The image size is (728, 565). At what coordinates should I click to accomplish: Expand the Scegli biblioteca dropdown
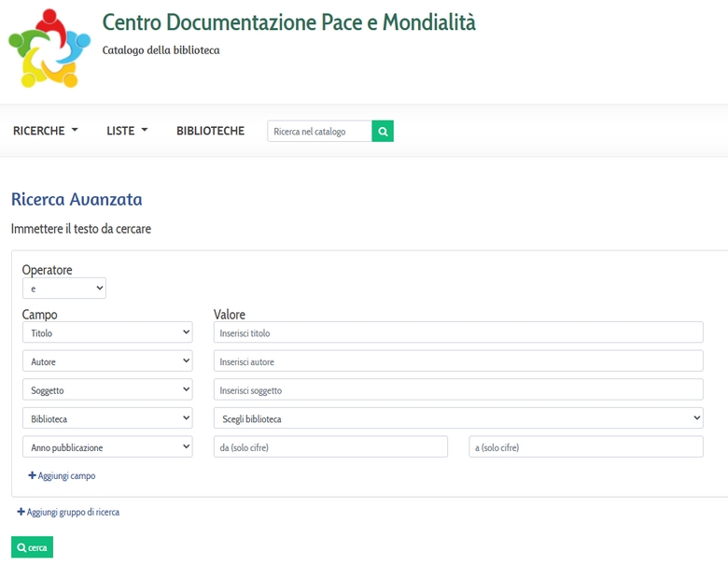[x=458, y=418]
